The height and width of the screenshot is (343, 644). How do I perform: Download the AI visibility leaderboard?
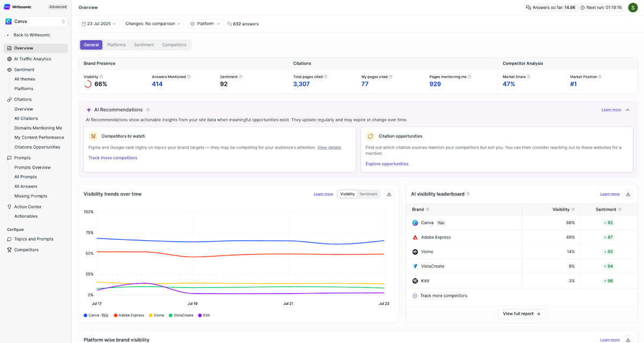628,194
